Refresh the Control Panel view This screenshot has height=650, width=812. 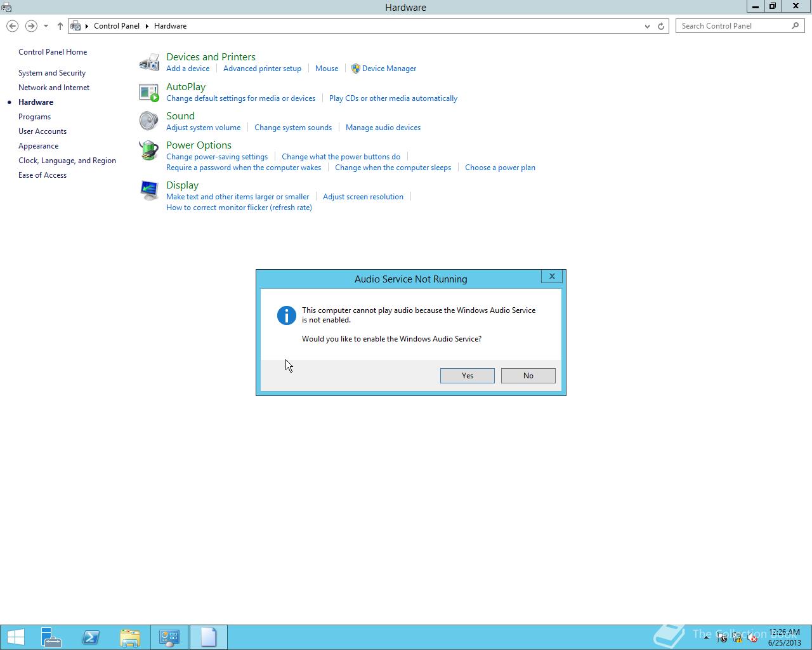[661, 26]
